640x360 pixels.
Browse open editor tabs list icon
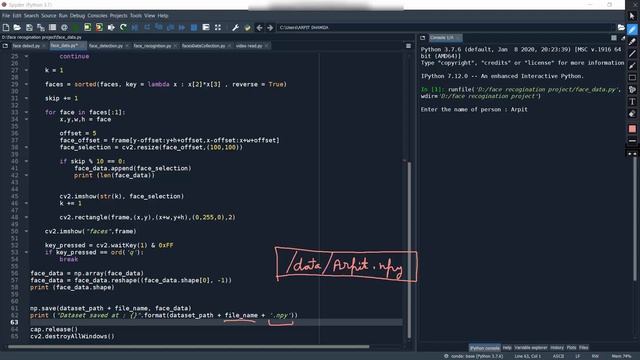(x=5, y=46)
